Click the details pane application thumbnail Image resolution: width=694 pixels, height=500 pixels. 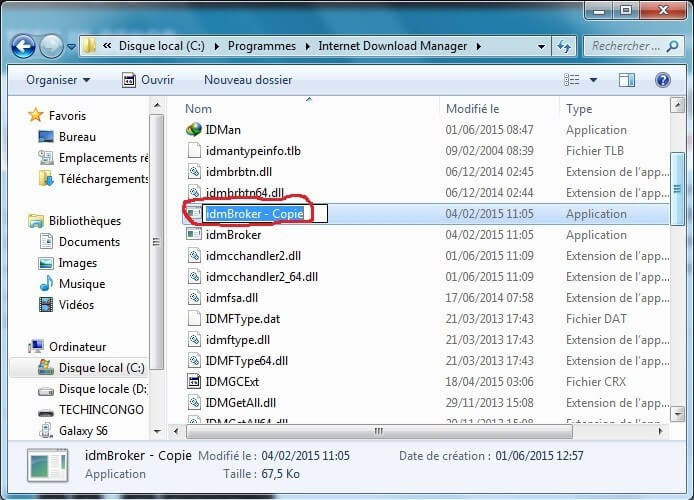48,465
